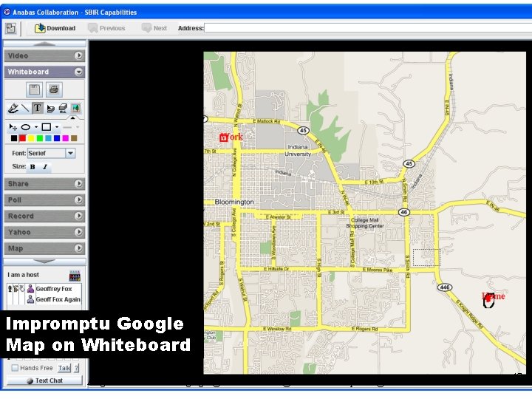Pick the light blue color swatch
Image resolution: width=532 pixels, height=399 pixels.
48,138
